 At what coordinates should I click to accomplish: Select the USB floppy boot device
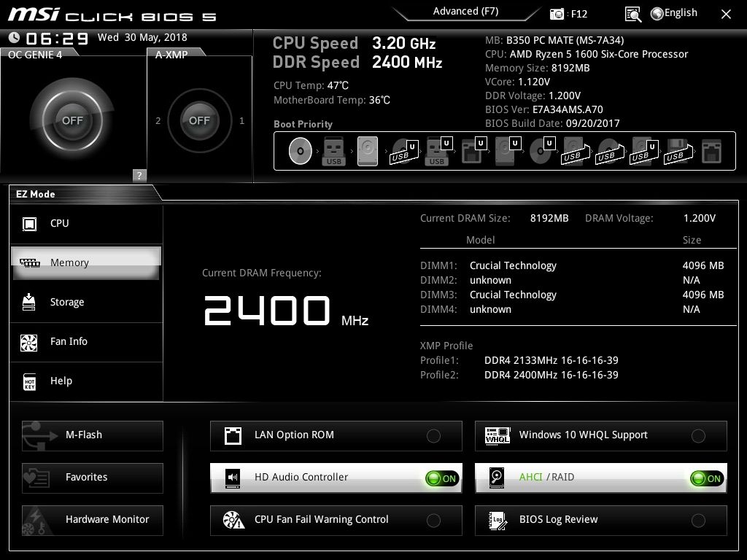pyautogui.click(x=679, y=151)
